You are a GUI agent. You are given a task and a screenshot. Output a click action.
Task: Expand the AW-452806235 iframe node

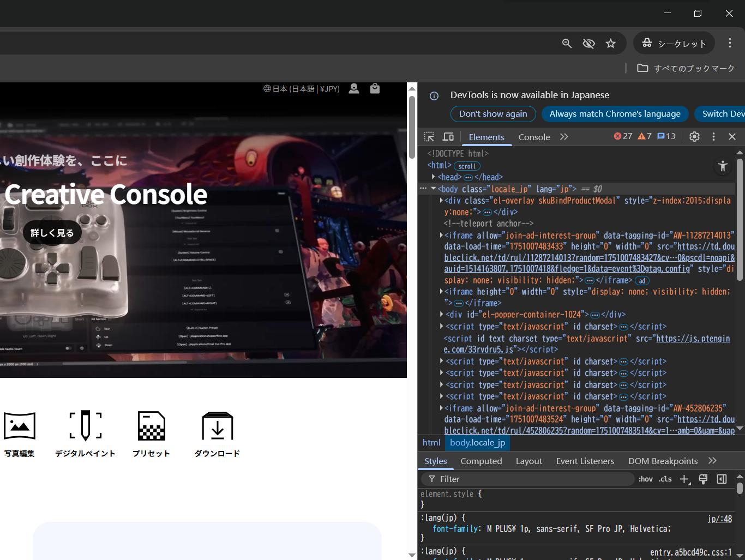441,408
